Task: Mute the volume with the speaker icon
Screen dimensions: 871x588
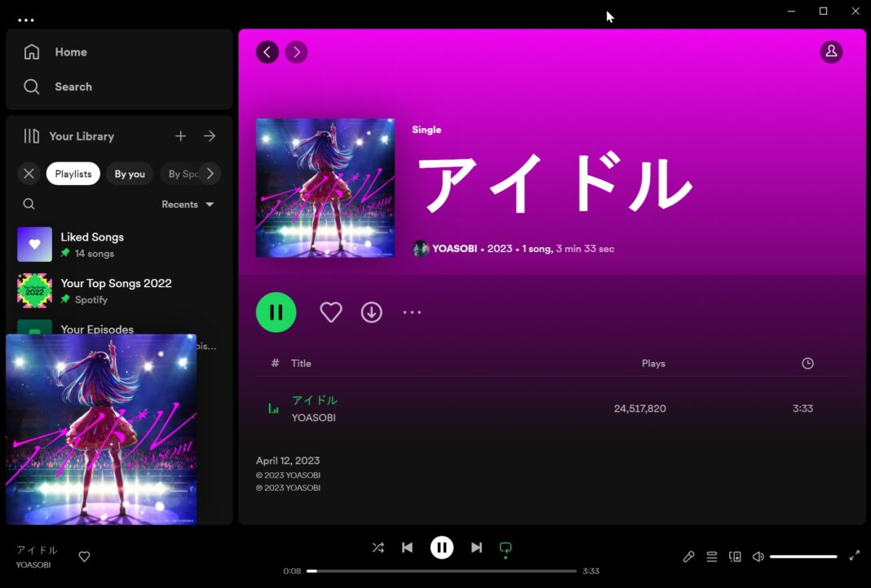Action: click(x=758, y=556)
